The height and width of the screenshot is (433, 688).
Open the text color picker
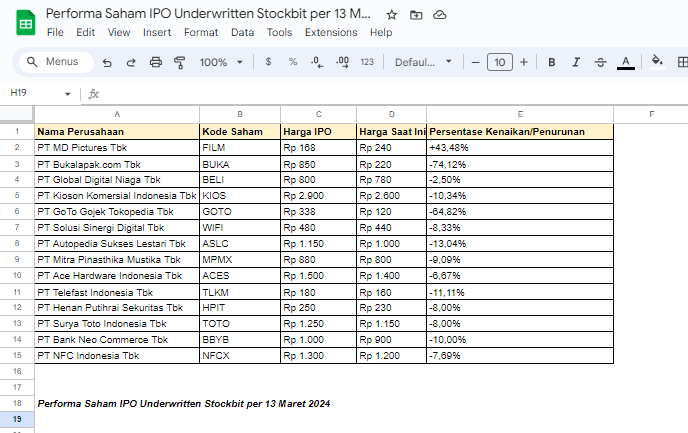[626, 62]
